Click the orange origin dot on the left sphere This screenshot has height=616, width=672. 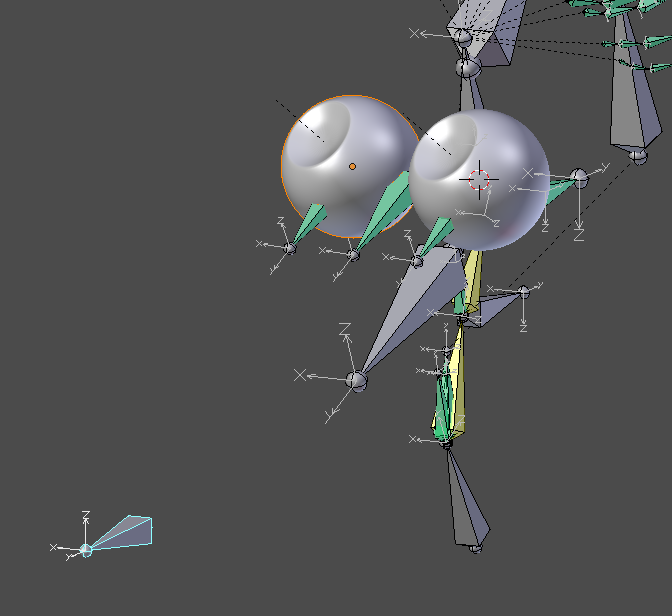tap(352, 166)
